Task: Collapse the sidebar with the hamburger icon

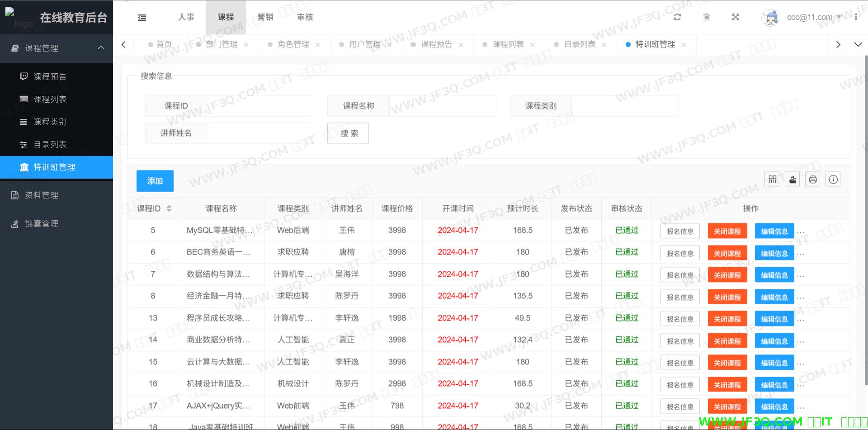Action: 142,18
